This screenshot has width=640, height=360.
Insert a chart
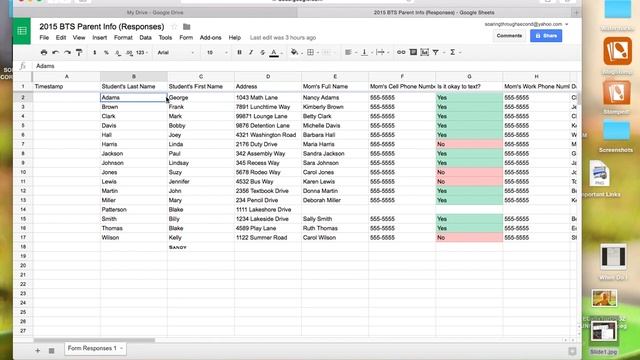click(424, 52)
